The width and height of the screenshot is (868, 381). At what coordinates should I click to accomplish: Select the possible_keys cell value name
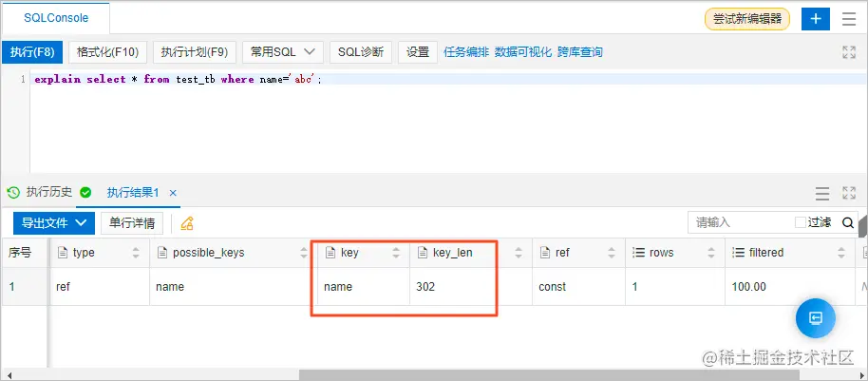pyautogui.click(x=233, y=287)
